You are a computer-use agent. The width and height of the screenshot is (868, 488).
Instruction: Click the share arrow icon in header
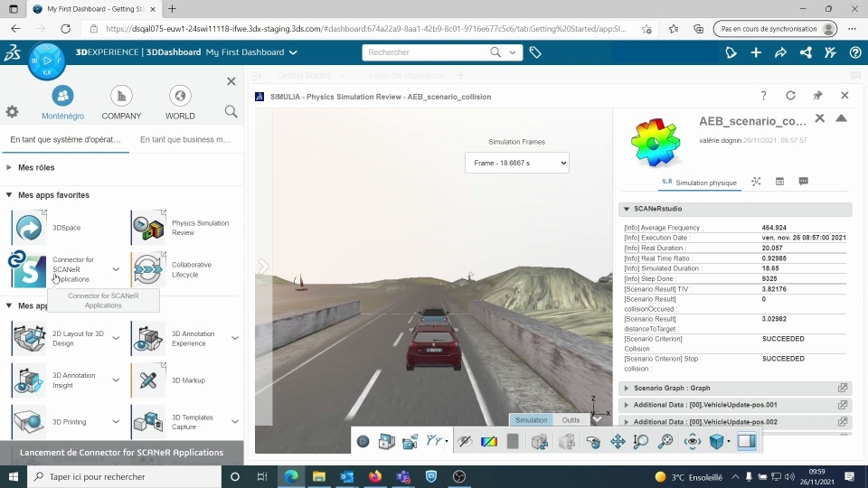780,52
